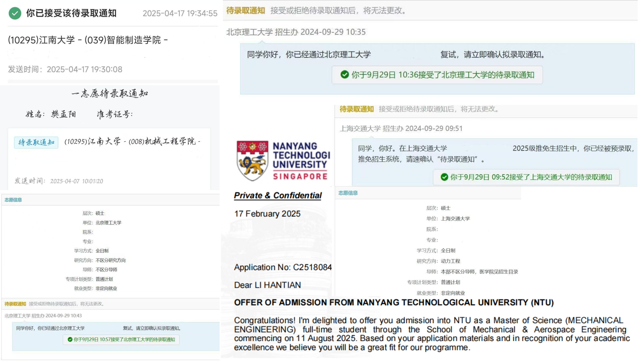The width and height of the screenshot is (644, 362).
Task: Click the green accepted checkmark icon top-left
Action: click(x=15, y=13)
